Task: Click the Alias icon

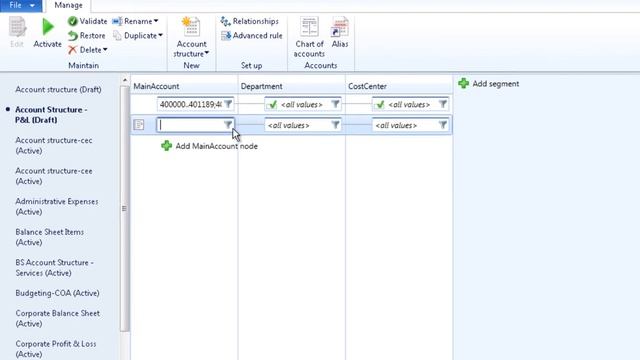Action: click(340, 27)
